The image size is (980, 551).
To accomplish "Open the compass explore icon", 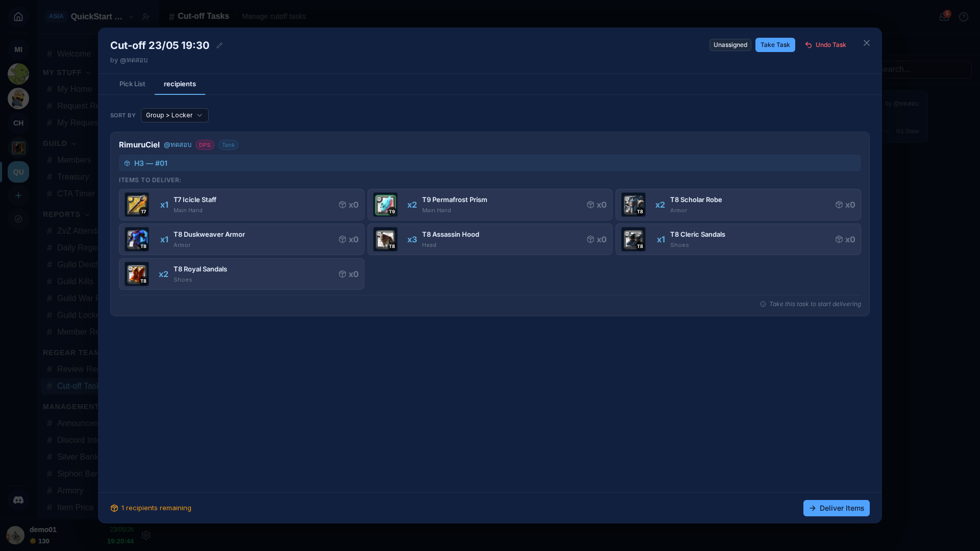I will click(x=18, y=219).
